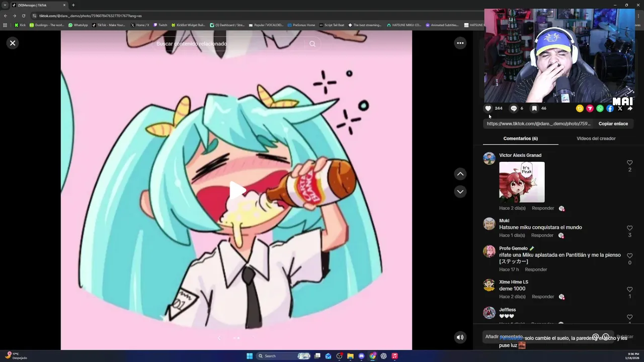This screenshot has width=644, height=362.
Task: Reload the page in browser toolbar
Action: 23,16
